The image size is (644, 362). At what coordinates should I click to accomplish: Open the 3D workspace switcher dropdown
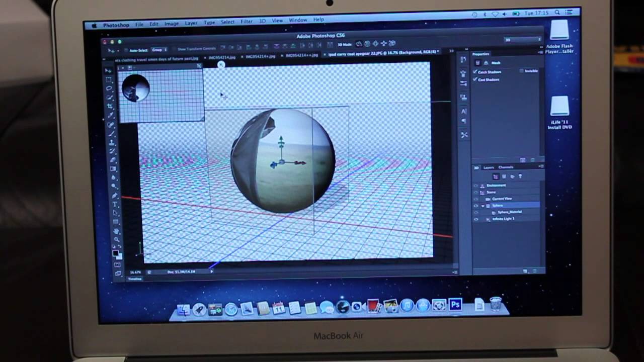click(x=523, y=39)
